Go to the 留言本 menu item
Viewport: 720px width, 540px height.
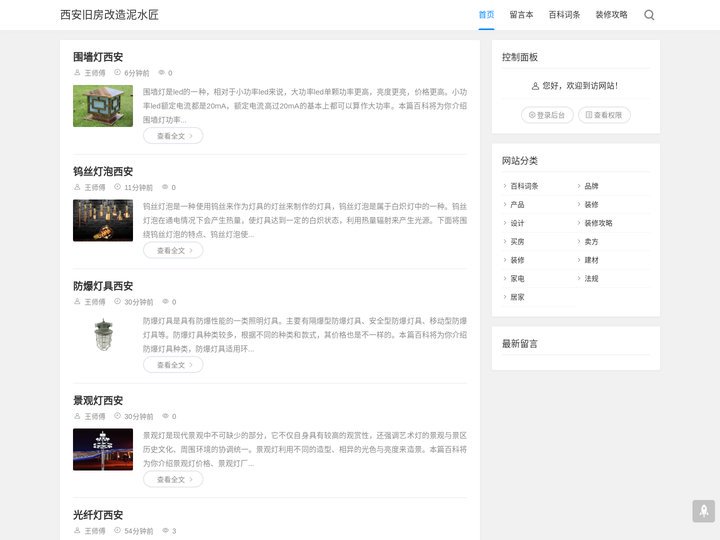521,15
